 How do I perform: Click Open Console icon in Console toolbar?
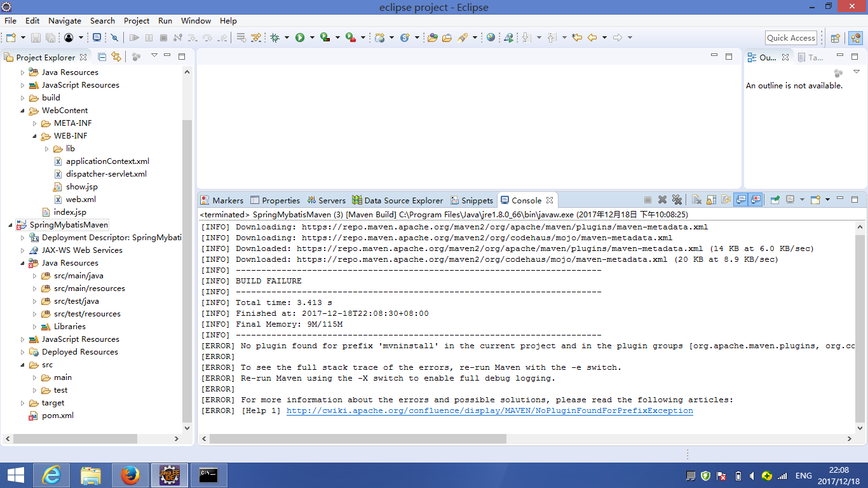pyautogui.click(x=816, y=200)
